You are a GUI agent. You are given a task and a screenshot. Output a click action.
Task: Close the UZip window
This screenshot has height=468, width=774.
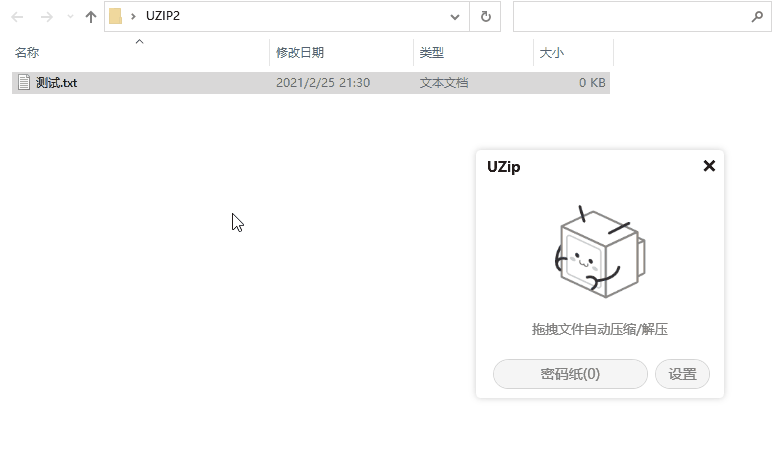pyautogui.click(x=709, y=166)
